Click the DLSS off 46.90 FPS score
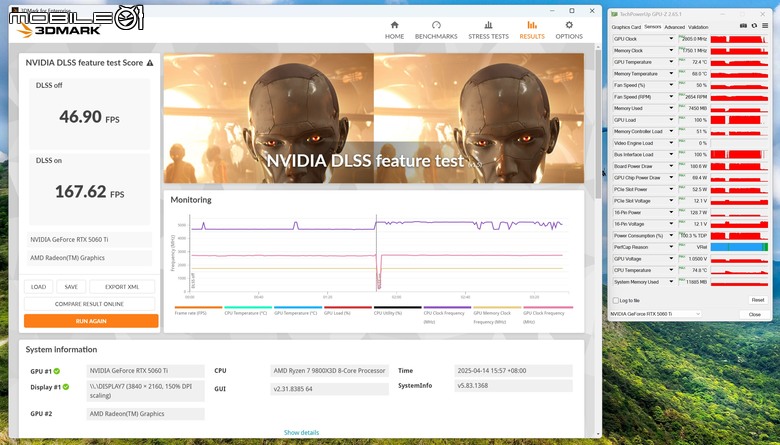 90,117
